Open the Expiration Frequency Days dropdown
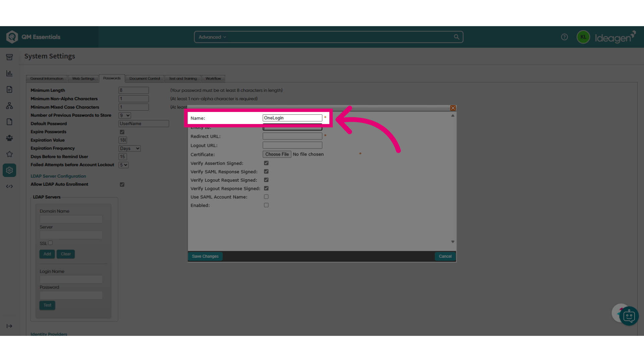This screenshot has width=644, height=362. pyautogui.click(x=129, y=148)
